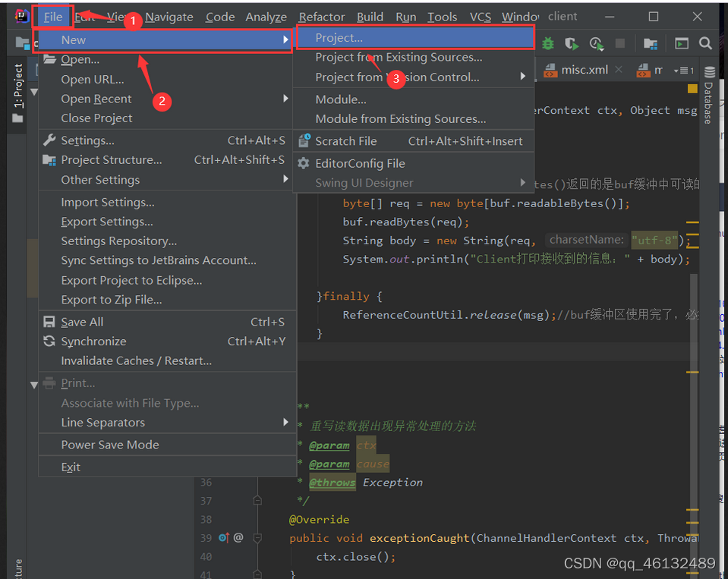Open the Run tool window icon
This screenshot has width=728, height=579.
681,43
